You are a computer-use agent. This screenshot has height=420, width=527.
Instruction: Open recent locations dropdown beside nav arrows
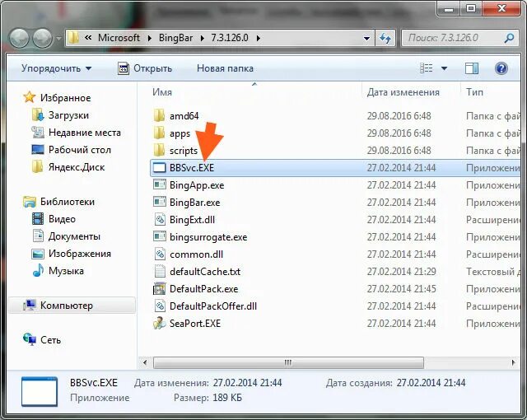[58, 39]
